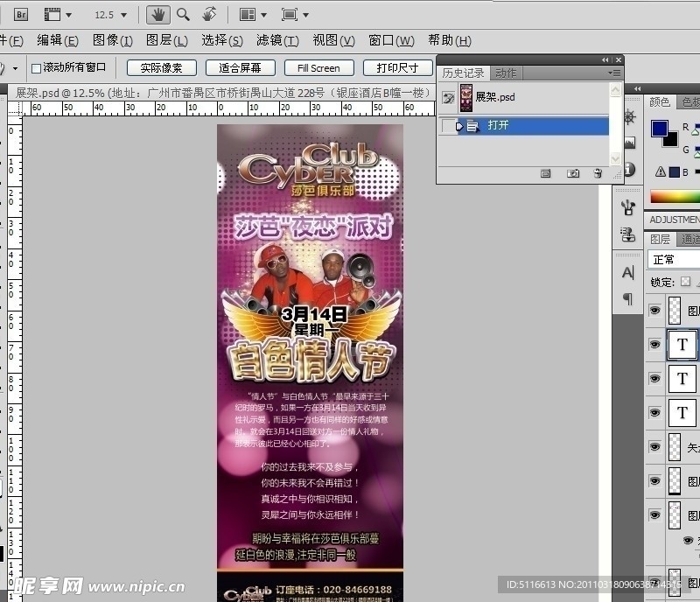Click the 打印尺寸 button
The height and width of the screenshot is (602, 700).
pyautogui.click(x=398, y=68)
